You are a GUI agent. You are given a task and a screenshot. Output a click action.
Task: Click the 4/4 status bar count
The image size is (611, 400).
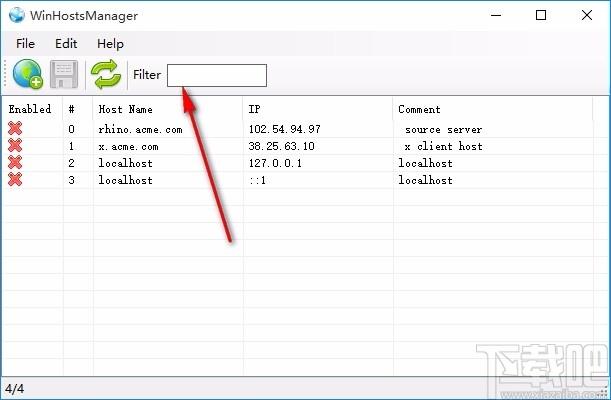pos(14,388)
